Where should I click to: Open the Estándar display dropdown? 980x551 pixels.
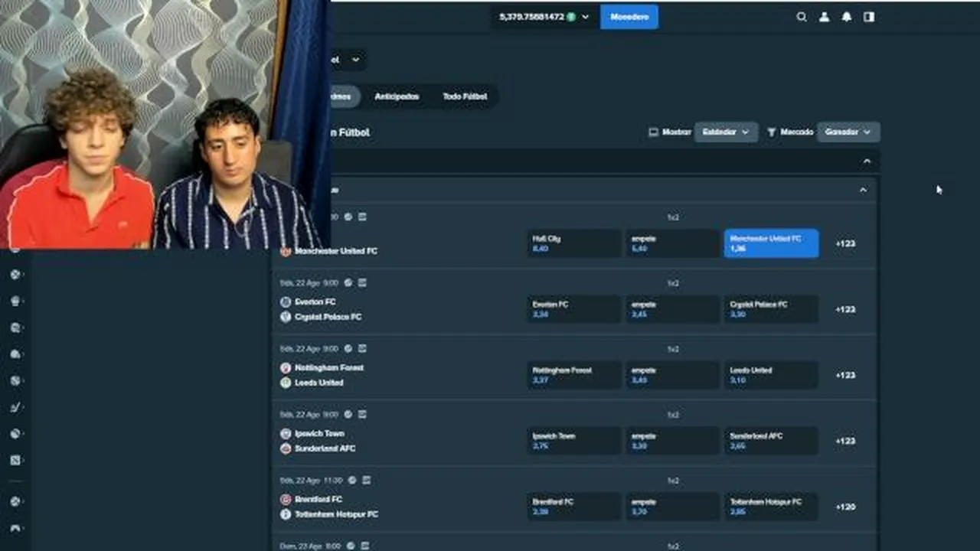[726, 132]
